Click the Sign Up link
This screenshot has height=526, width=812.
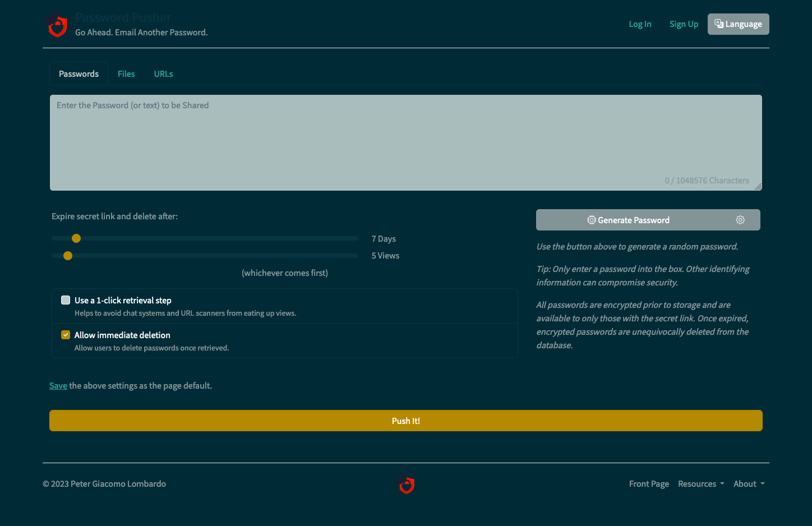click(684, 24)
